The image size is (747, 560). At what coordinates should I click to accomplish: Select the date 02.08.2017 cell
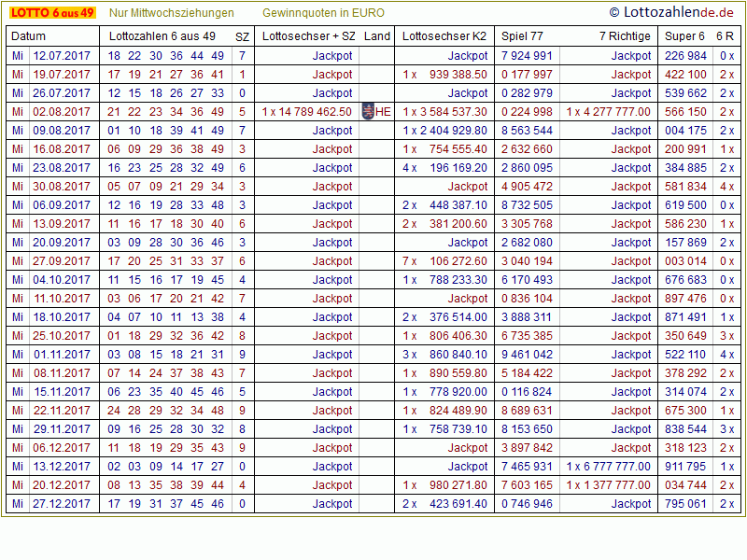tap(63, 112)
